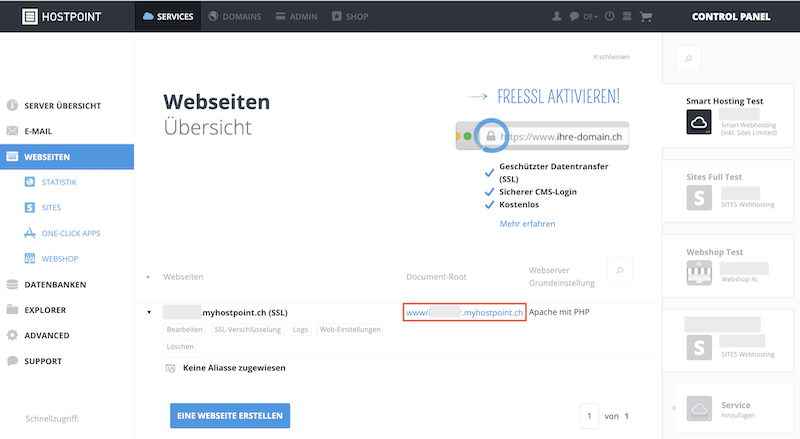Click the search button above the table
This screenshot has width=800, height=439.
click(620, 271)
